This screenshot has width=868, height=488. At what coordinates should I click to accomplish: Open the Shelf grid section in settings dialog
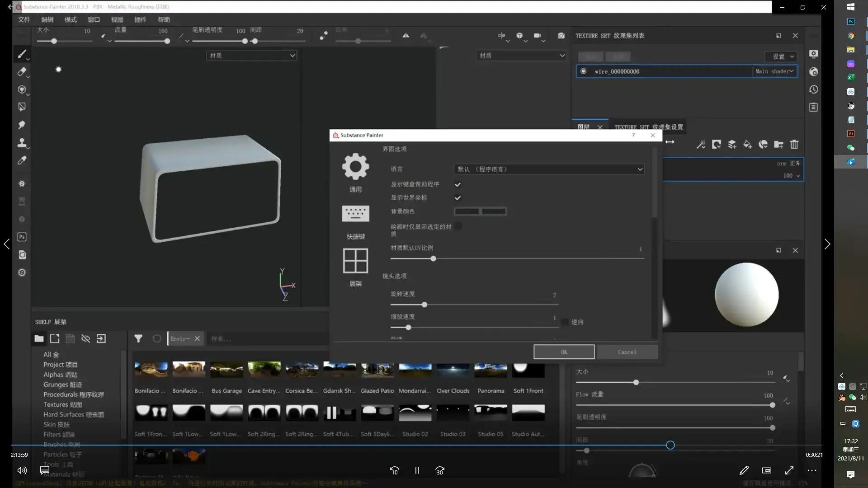355,261
